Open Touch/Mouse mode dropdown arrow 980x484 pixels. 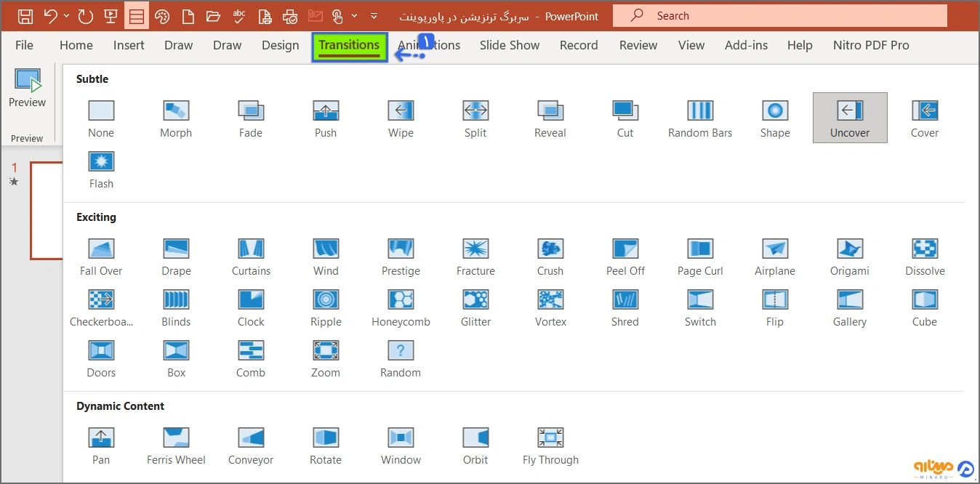tap(354, 15)
